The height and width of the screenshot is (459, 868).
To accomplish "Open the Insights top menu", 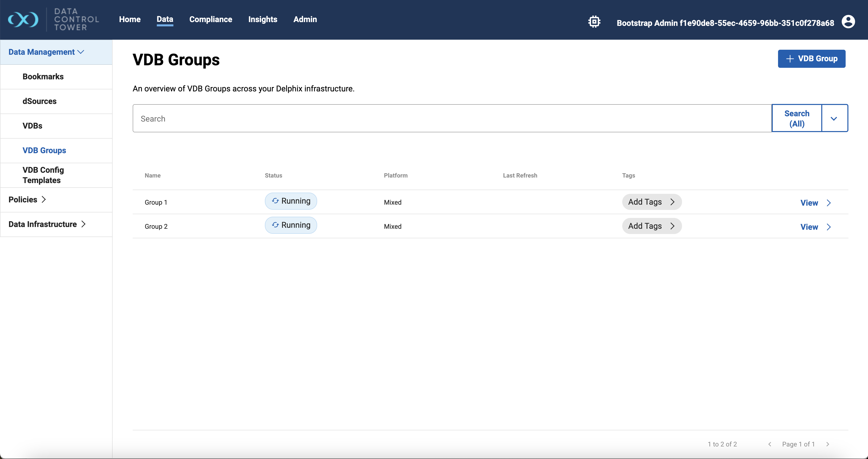I will (x=263, y=20).
